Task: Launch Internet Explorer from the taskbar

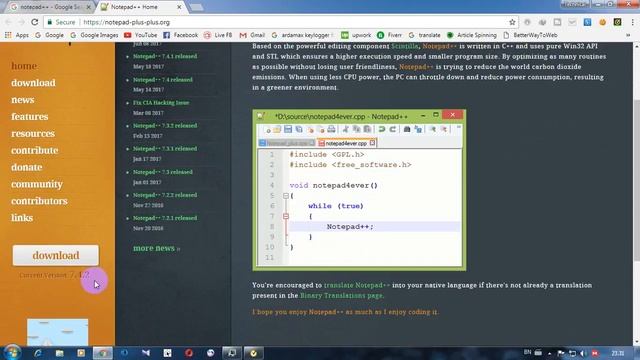Action: 38,353
